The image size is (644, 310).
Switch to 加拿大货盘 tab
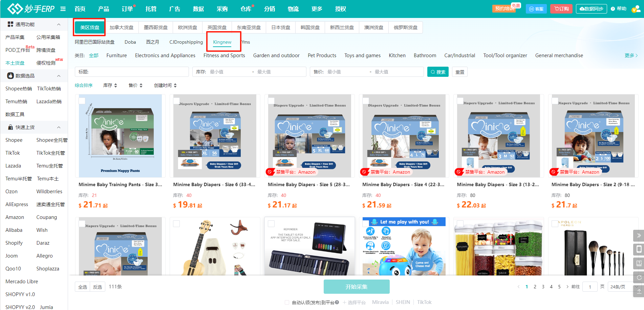point(122,27)
